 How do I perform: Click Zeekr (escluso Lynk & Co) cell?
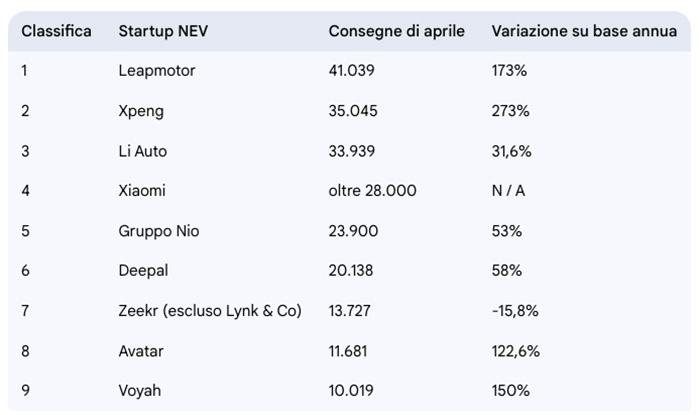[x=210, y=311]
